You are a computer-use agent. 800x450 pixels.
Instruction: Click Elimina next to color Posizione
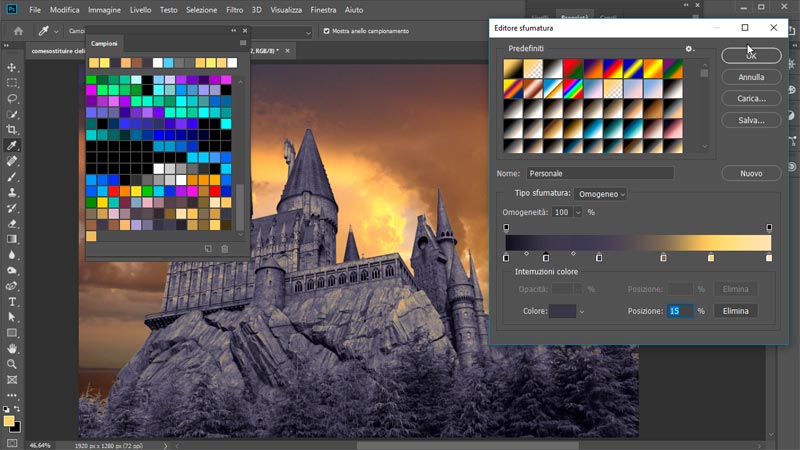click(735, 311)
